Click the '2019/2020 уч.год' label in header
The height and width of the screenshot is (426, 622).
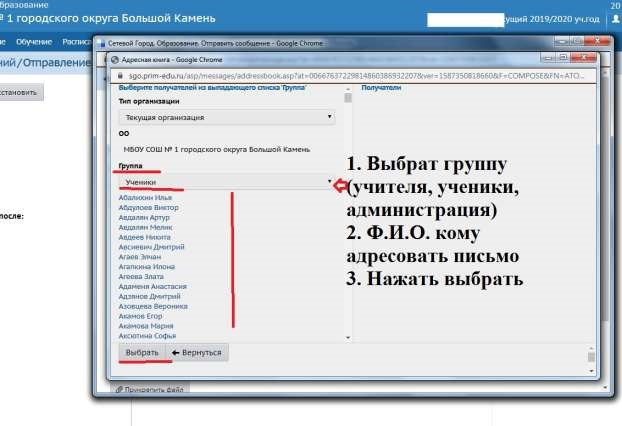tap(564, 19)
